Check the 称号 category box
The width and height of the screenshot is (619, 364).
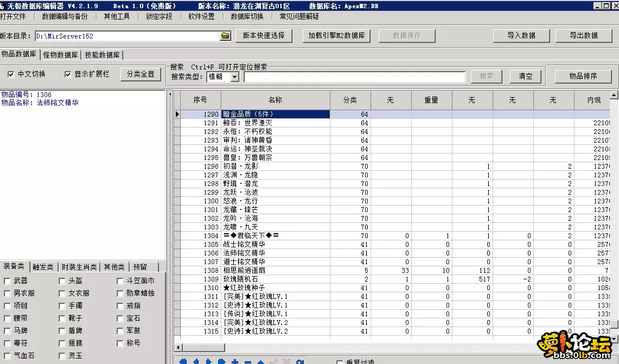pyautogui.click(x=120, y=343)
